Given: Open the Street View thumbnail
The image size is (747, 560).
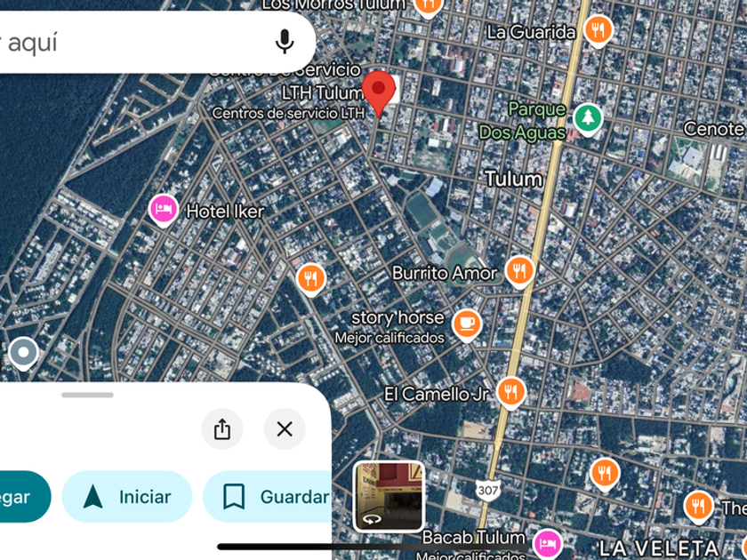Looking at the screenshot, I should (x=389, y=496).
